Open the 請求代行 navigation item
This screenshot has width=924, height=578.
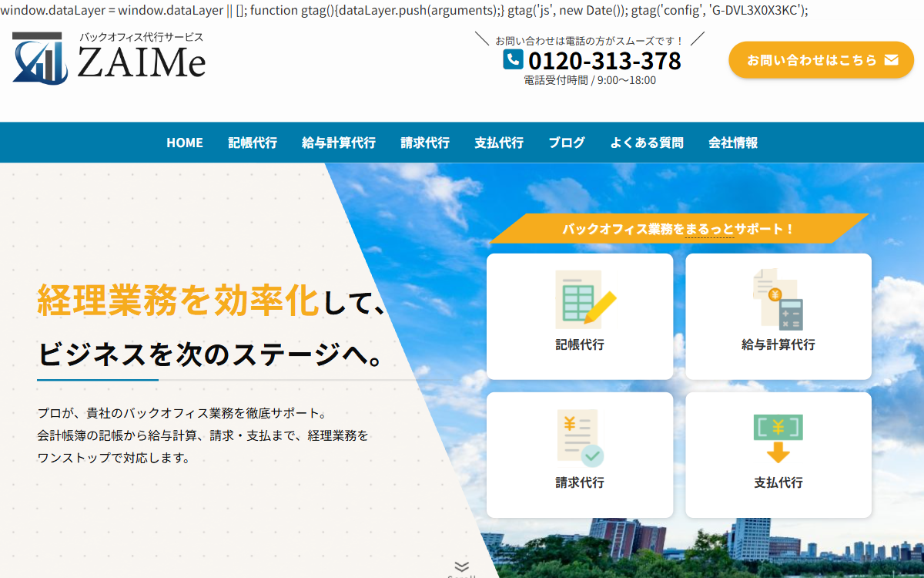(425, 143)
